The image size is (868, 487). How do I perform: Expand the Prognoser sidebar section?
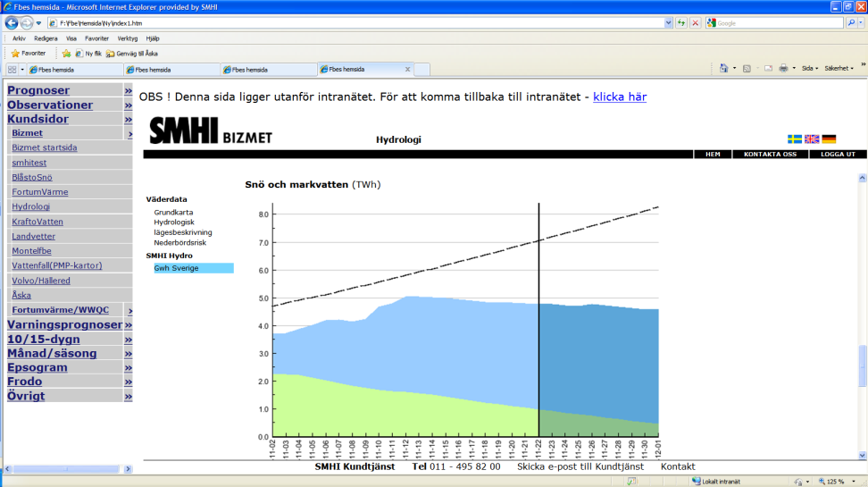(129, 91)
